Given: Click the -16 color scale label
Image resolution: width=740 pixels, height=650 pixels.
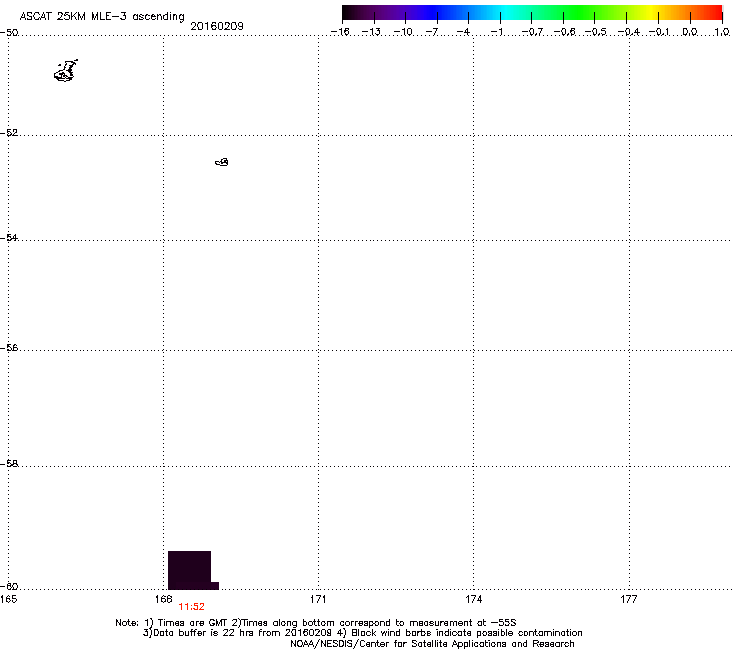Looking at the screenshot, I should pyautogui.click(x=340, y=32).
